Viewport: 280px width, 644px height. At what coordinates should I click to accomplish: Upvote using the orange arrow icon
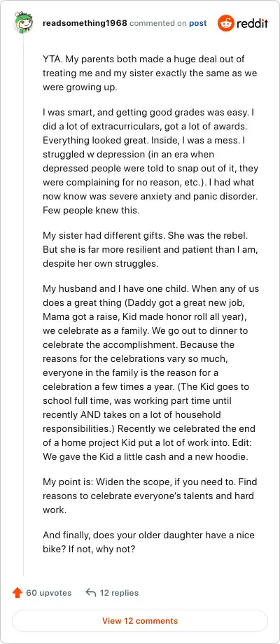pyautogui.click(x=17, y=593)
